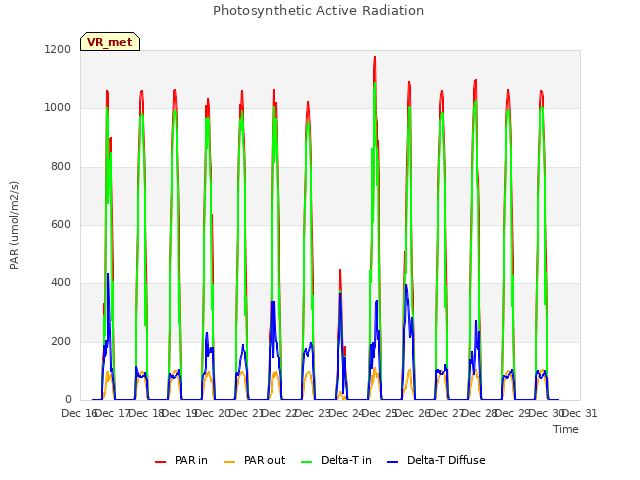The image size is (640, 480).
Task: Click the 400 y-axis tick label
Action: [x=61, y=282]
